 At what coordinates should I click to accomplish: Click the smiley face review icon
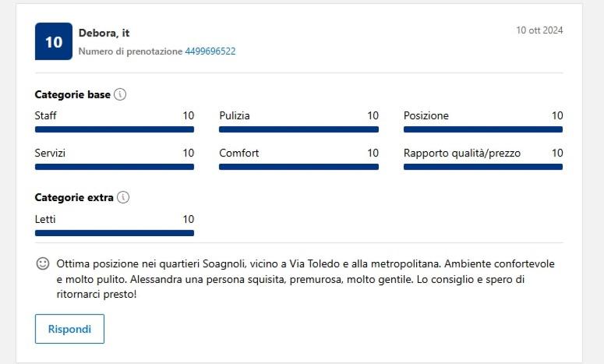pyautogui.click(x=43, y=264)
